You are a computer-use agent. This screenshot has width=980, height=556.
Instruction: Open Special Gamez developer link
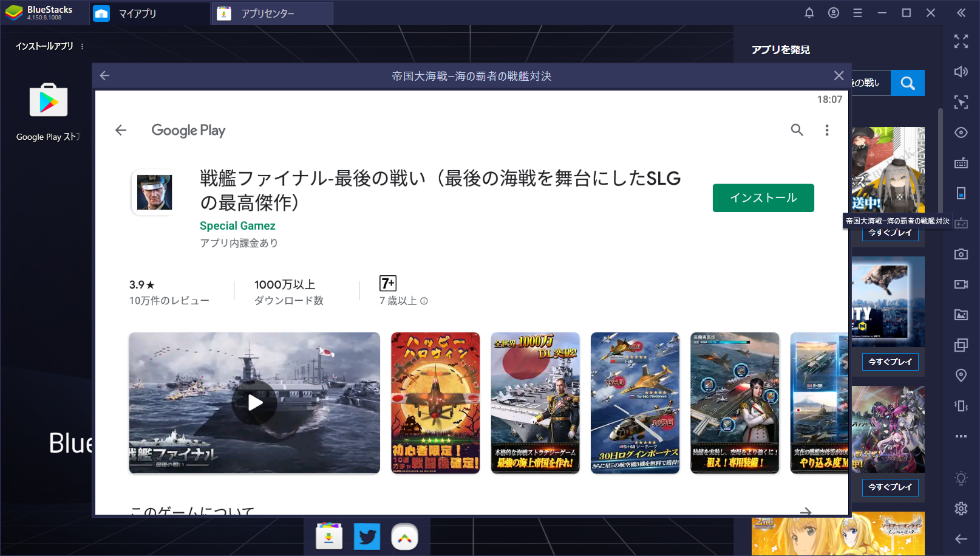(237, 225)
